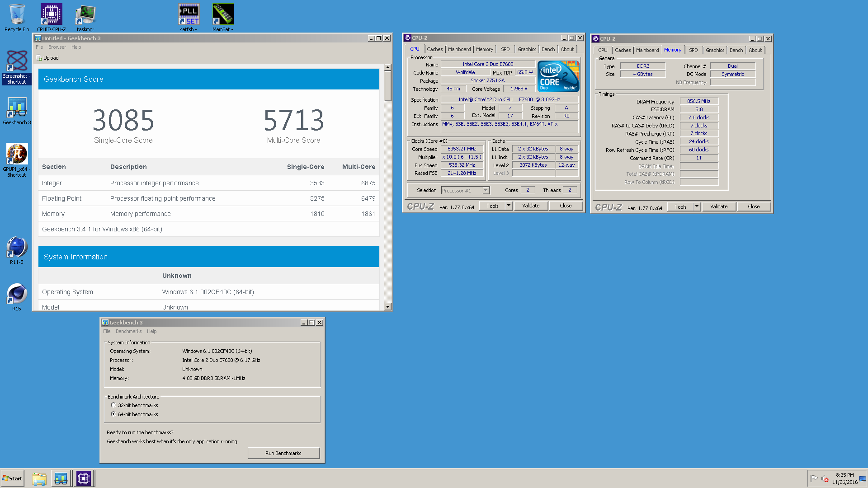Switch to CPU-Z taskbar button

click(84, 479)
